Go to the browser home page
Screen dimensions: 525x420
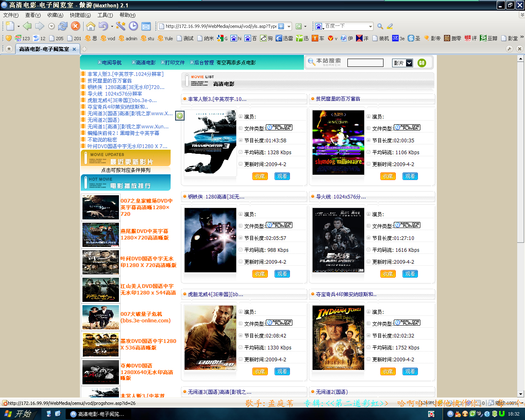[x=91, y=26]
